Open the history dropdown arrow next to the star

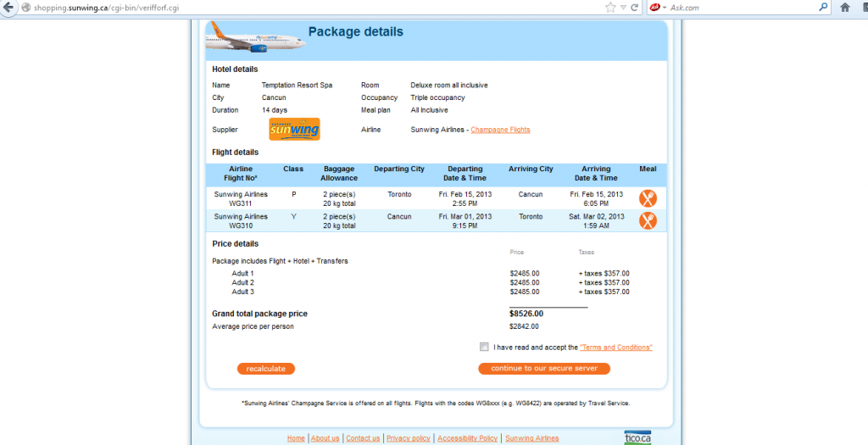(x=623, y=8)
